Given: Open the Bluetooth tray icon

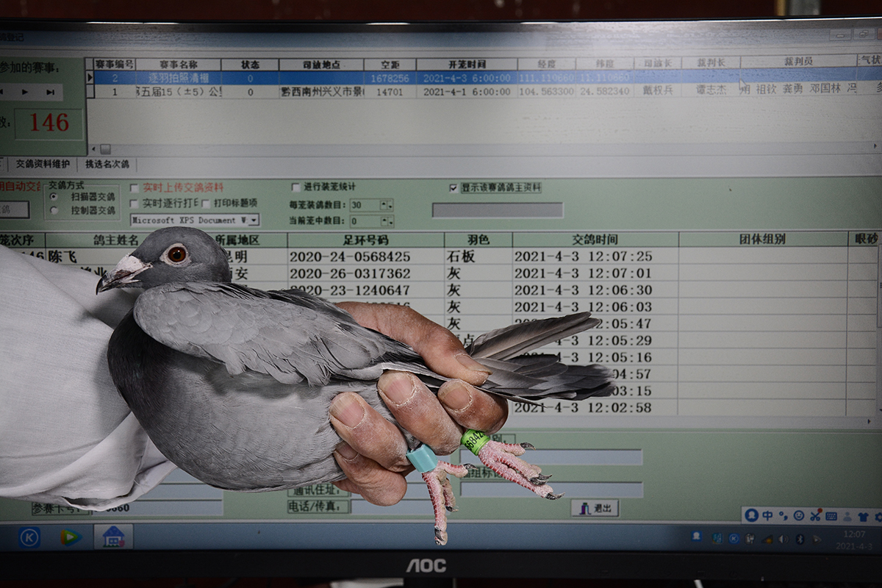Looking at the screenshot, I should (x=800, y=539).
